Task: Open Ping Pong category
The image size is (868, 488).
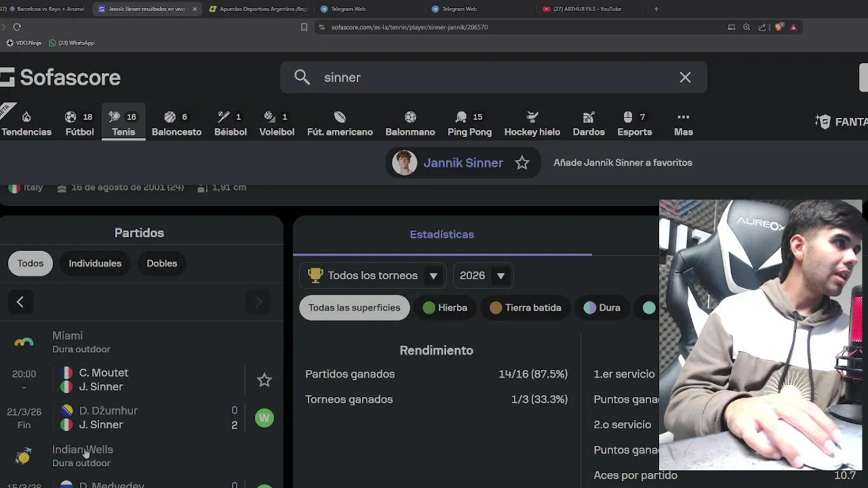Action: [x=469, y=123]
